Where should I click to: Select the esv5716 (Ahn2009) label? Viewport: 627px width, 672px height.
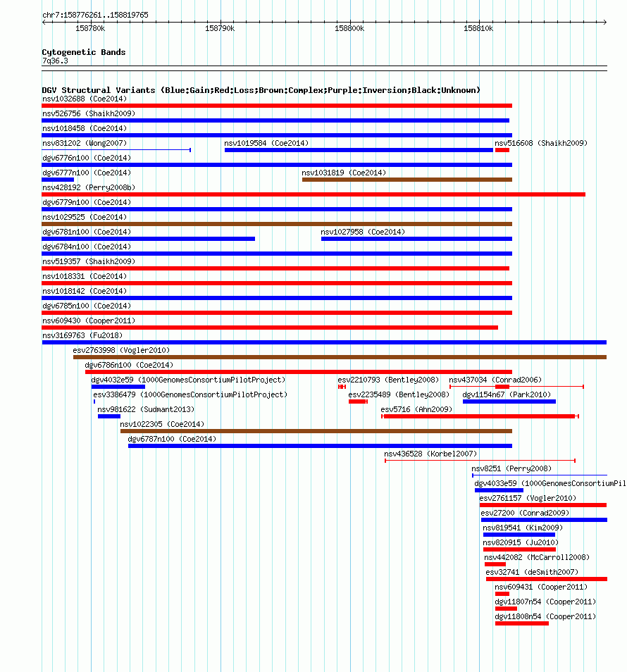point(416,409)
